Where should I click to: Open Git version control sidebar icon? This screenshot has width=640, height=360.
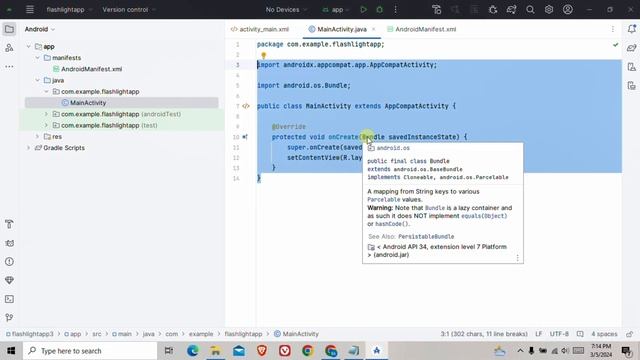click(9, 318)
